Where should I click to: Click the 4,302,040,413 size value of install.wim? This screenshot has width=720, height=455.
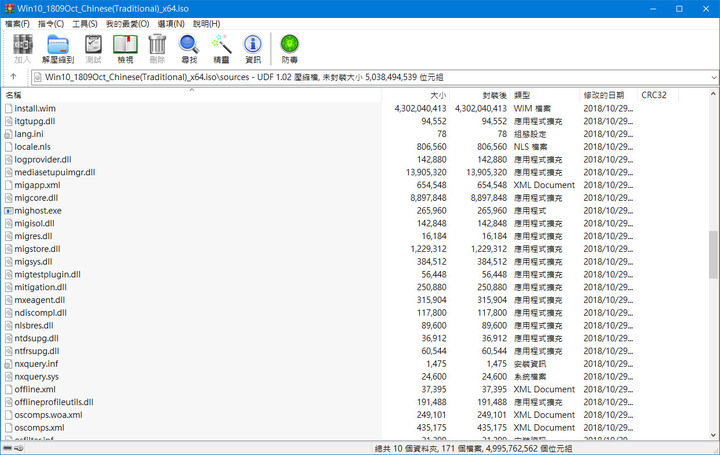[x=420, y=108]
